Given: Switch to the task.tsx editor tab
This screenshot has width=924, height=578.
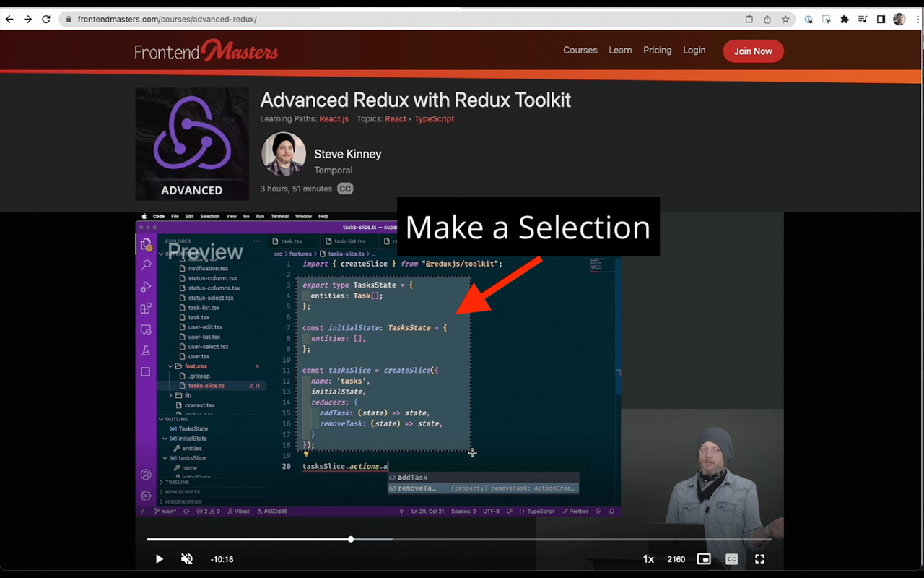Looking at the screenshot, I should (291, 241).
